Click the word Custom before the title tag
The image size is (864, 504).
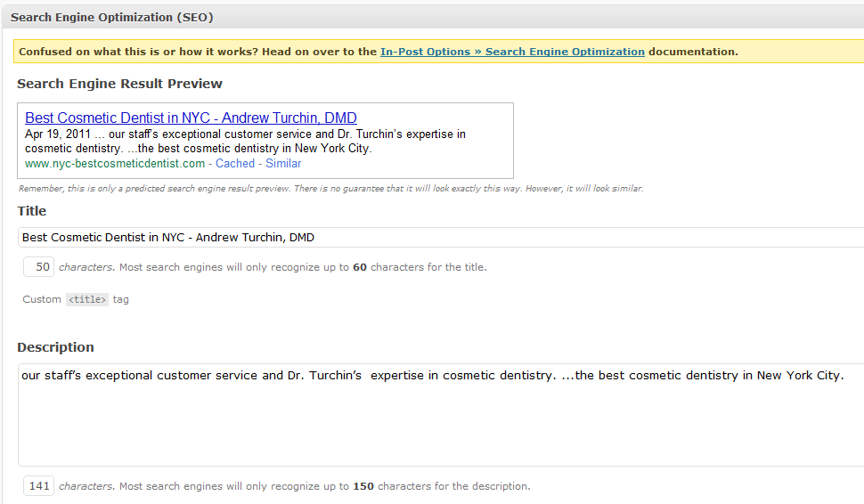pos(42,299)
